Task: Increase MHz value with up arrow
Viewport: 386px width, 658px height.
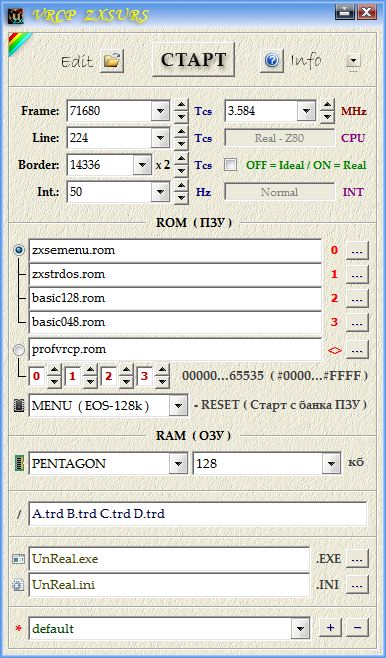Action: [327, 105]
